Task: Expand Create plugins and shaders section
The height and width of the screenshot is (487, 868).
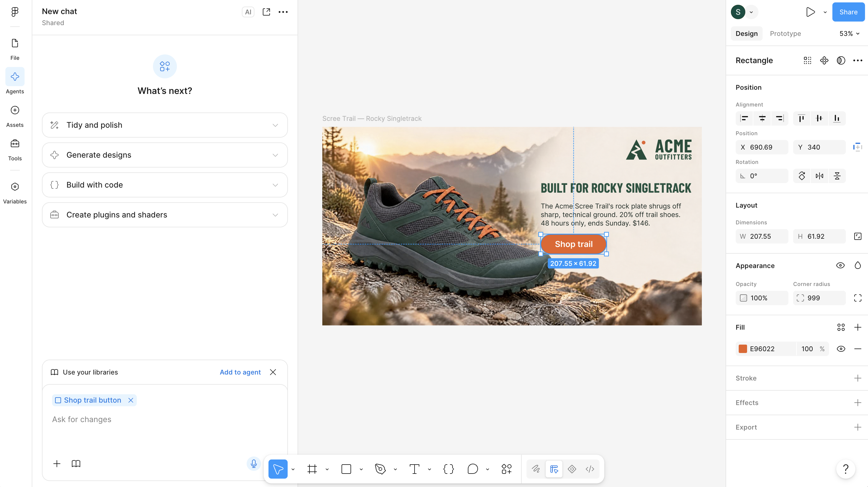Action: (x=165, y=215)
